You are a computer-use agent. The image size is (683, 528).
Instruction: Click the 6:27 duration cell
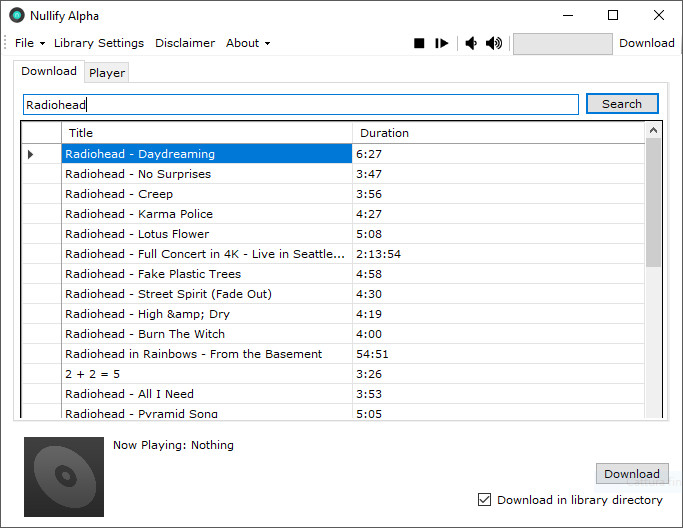coord(498,154)
